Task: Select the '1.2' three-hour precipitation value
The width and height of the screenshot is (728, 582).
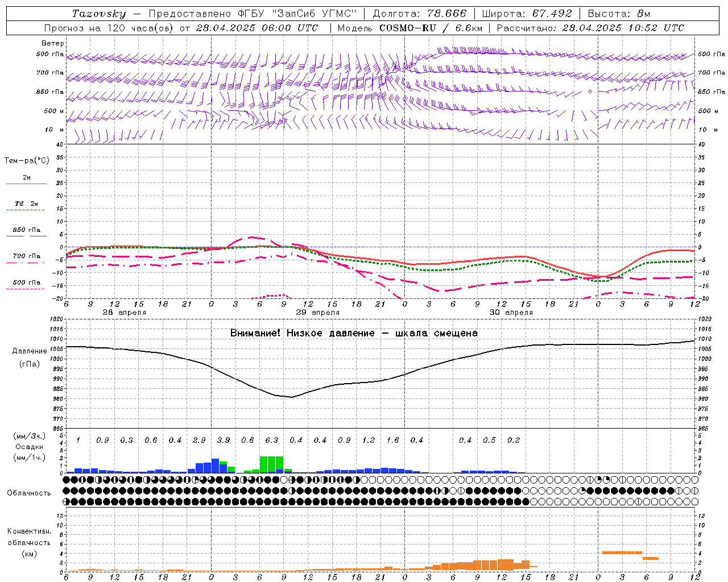Action: click(x=369, y=440)
